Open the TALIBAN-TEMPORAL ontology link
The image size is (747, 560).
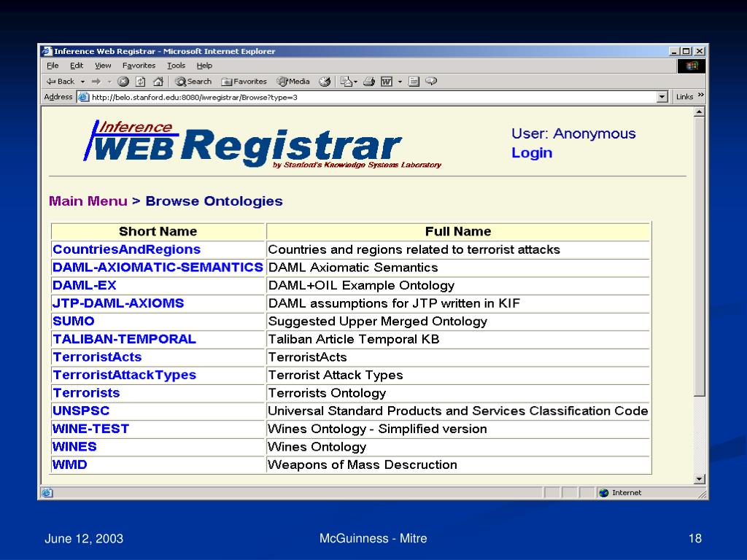[124, 339]
